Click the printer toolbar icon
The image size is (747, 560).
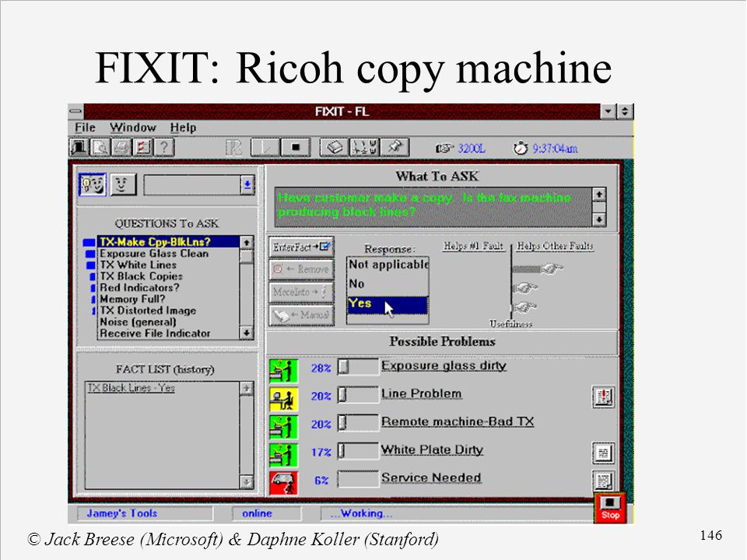tap(121, 148)
